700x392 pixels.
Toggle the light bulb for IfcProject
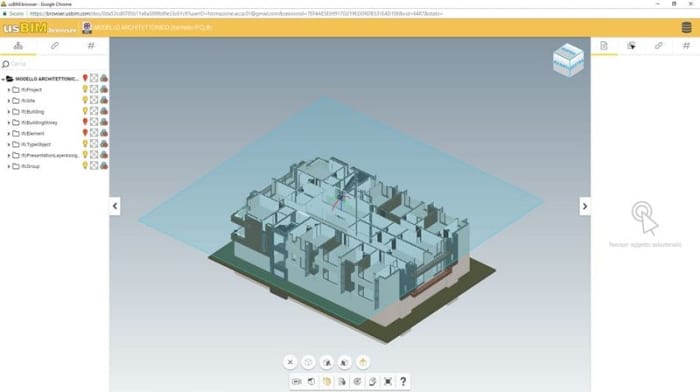pyautogui.click(x=85, y=89)
